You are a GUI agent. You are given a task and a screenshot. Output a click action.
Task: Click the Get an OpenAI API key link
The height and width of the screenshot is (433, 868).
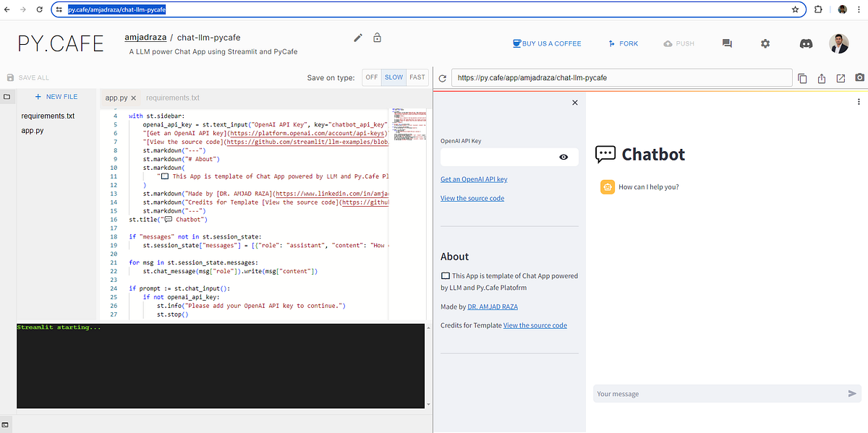tap(473, 179)
